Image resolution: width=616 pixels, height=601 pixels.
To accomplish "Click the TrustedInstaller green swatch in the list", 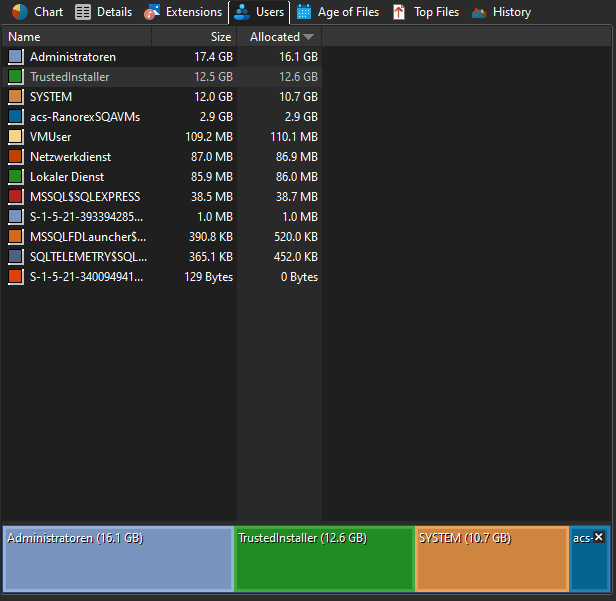I will click(x=16, y=77).
